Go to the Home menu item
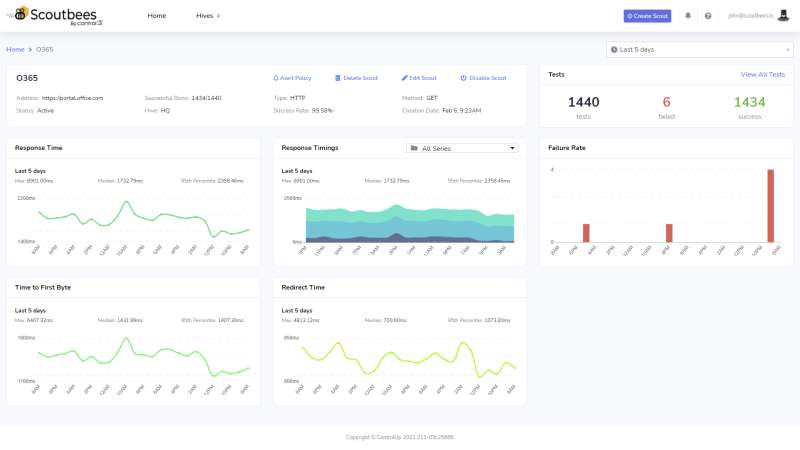This screenshot has height=450, width=800. point(157,16)
